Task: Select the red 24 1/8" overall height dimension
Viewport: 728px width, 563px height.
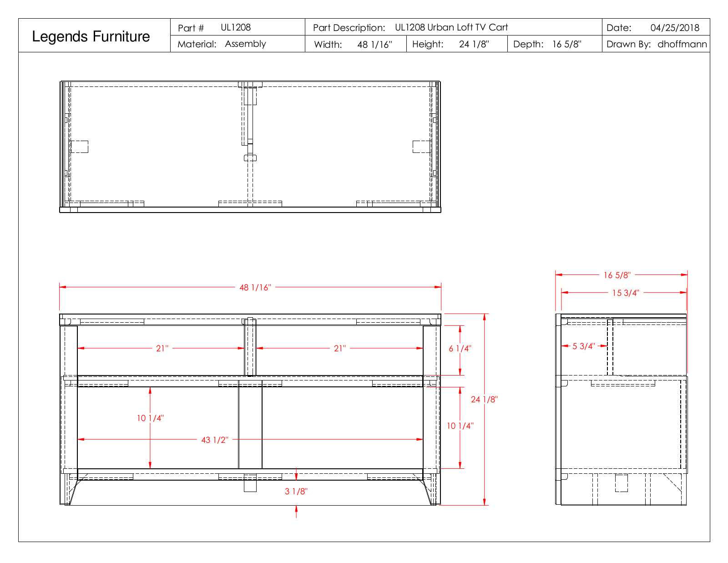Action: 484,399
